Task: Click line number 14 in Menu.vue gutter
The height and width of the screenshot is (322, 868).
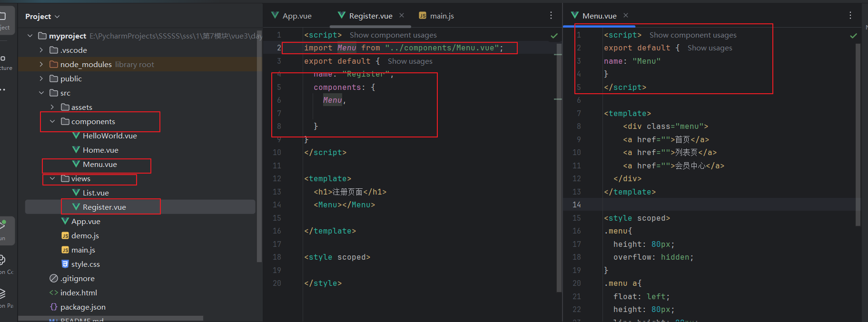Action: pyautogui.click(x=576, y=205)
